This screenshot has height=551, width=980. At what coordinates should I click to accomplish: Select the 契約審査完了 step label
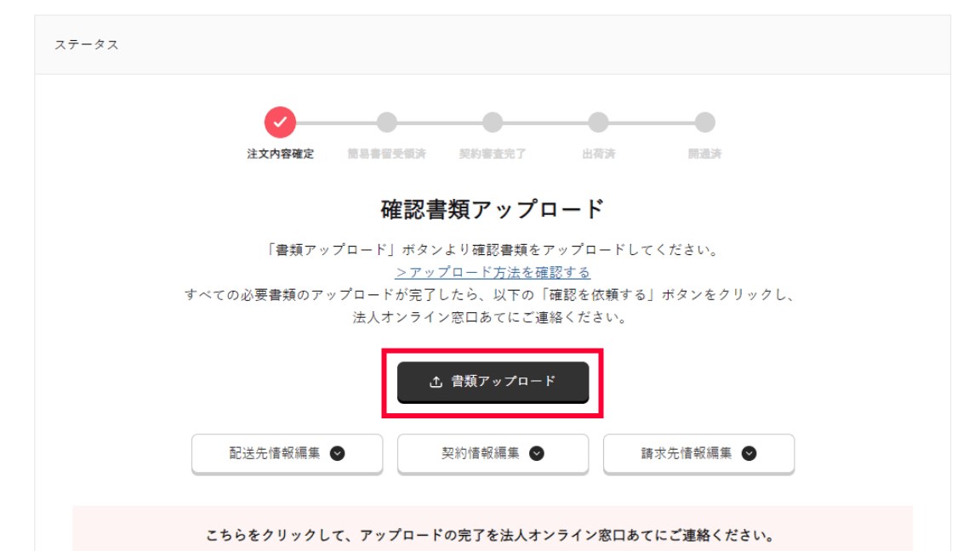click(x=493, y=154)
